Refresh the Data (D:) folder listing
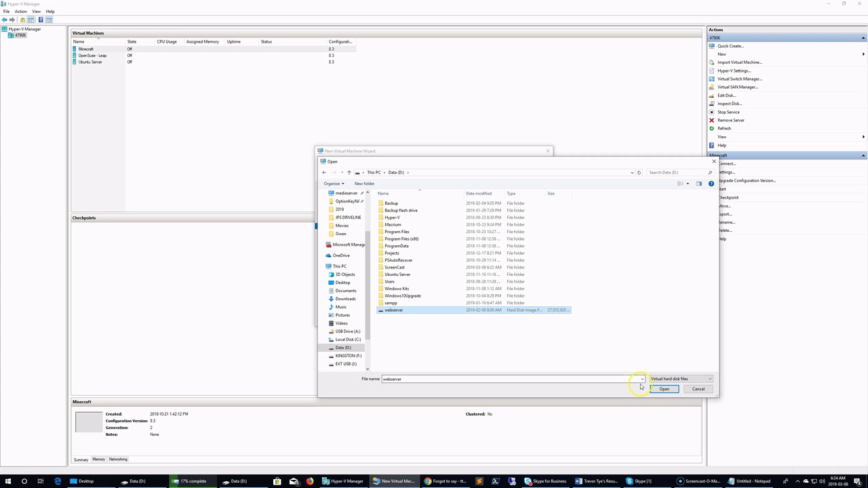 tap(639, 172)
